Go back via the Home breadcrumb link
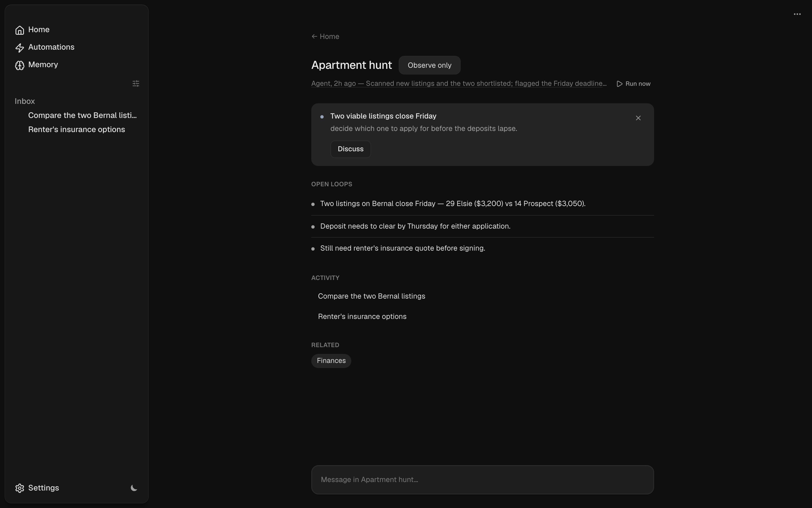The image size is (812, 508). [325, 36]
